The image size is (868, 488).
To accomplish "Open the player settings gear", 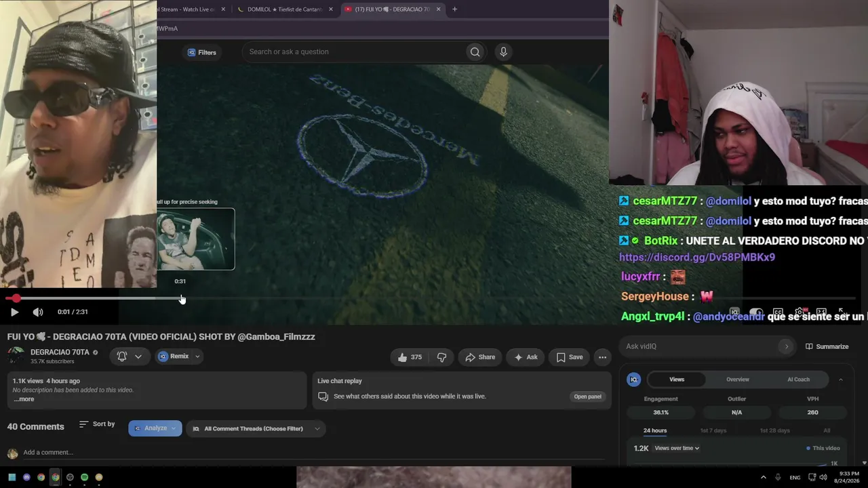I will [x=800, y=312].
